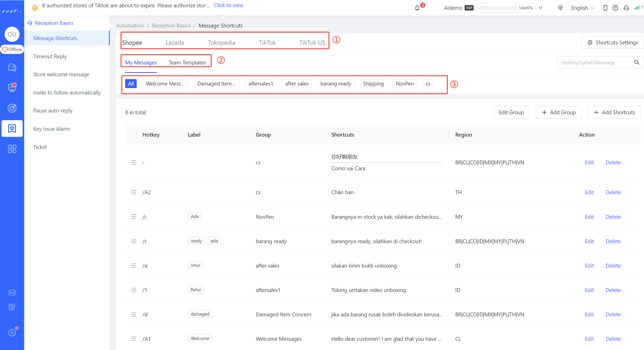The width and height of the screenshot is (644, 350).
Task: Click the Reception Basics breadcrumb
Action: click(171, 25)
